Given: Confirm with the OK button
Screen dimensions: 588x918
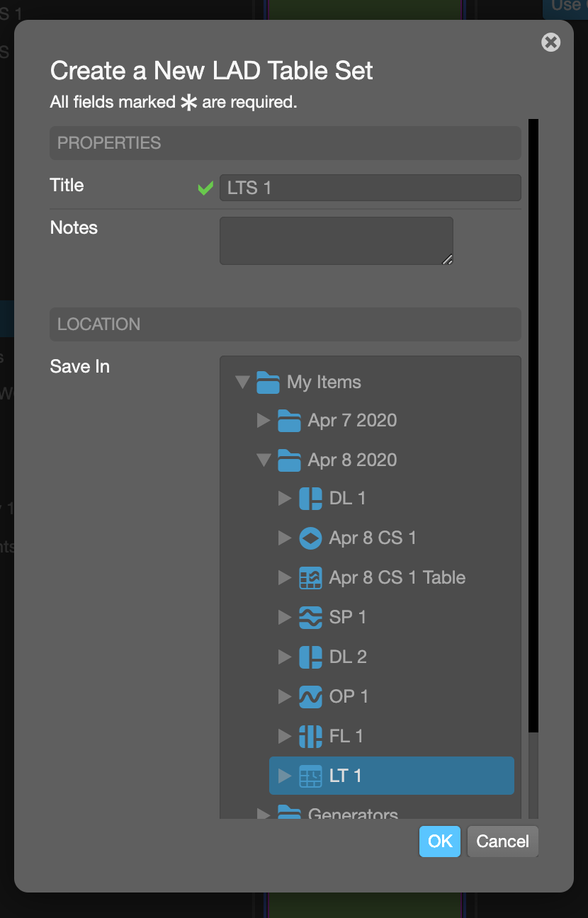Looking at the screenshot, I should 439,841.
